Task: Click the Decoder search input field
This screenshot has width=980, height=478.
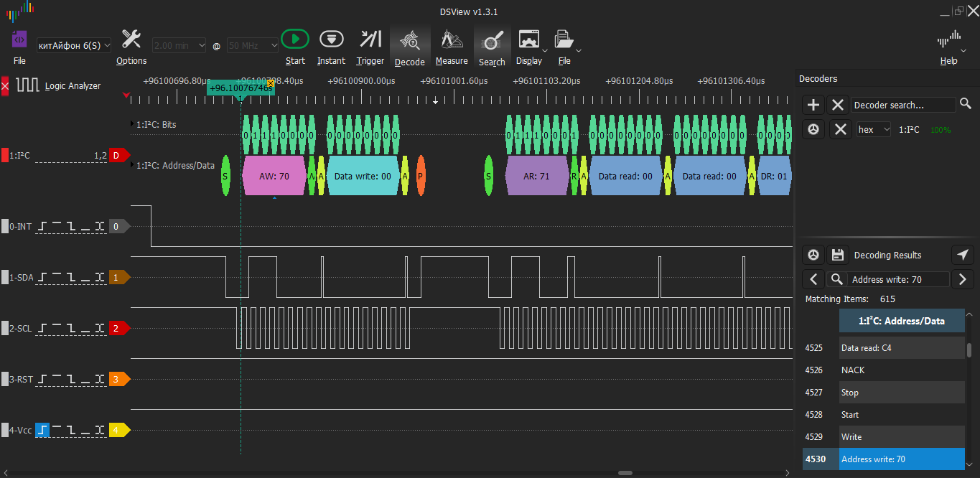Action: [x=904, y=105]
